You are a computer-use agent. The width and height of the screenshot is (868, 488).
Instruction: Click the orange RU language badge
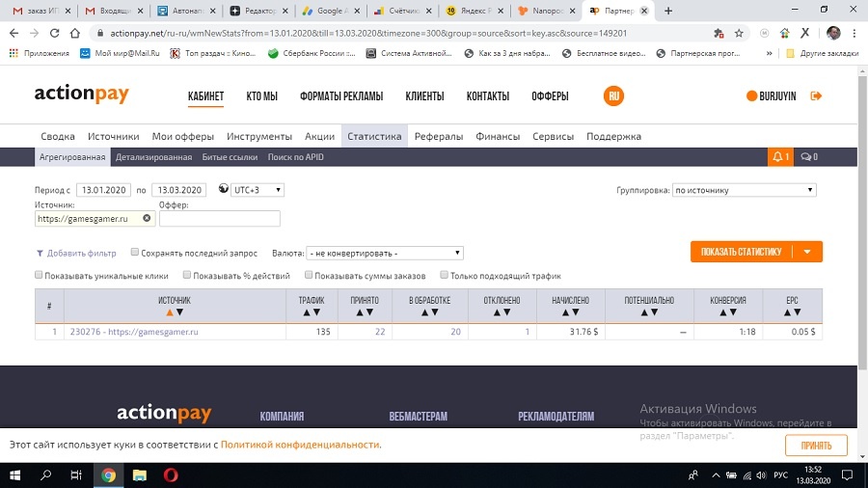613,95
